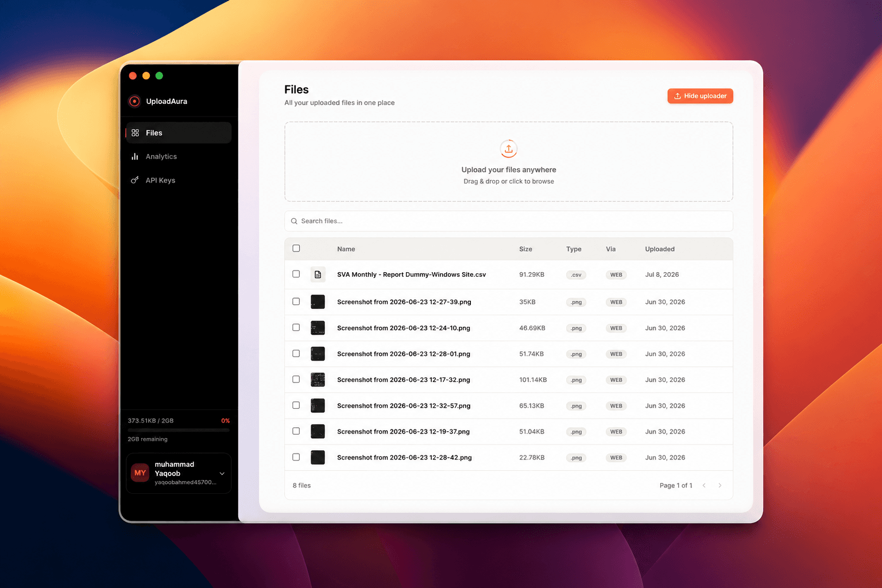Click the Upload your files anywhere drop zone
Image resolution: width=882 pixels, height=588 pixels.
(509, 161)
